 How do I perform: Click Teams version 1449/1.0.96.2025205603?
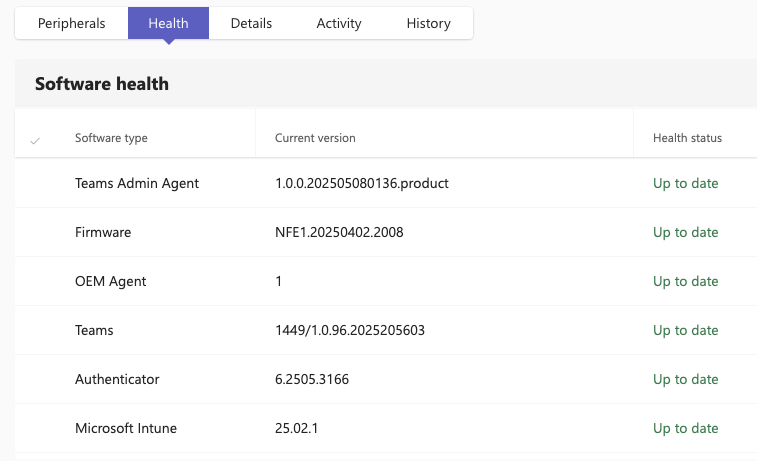(350, 330)
